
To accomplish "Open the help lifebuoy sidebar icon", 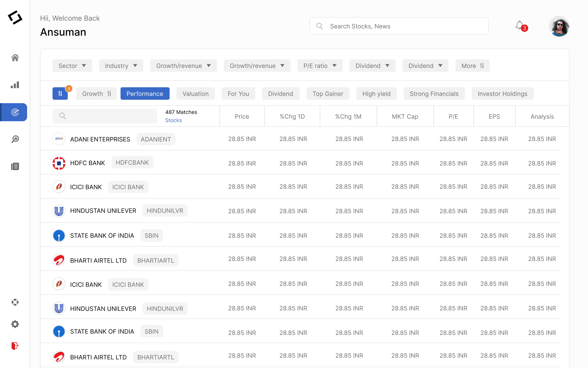I will [x=15, y=302].
